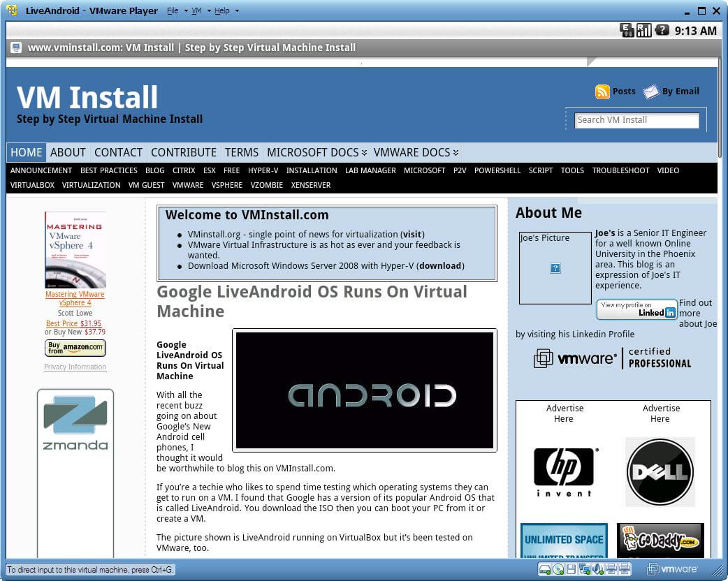Screen dimensions: 728x581
Task: Open the File menu
Action: coord(173,10)
